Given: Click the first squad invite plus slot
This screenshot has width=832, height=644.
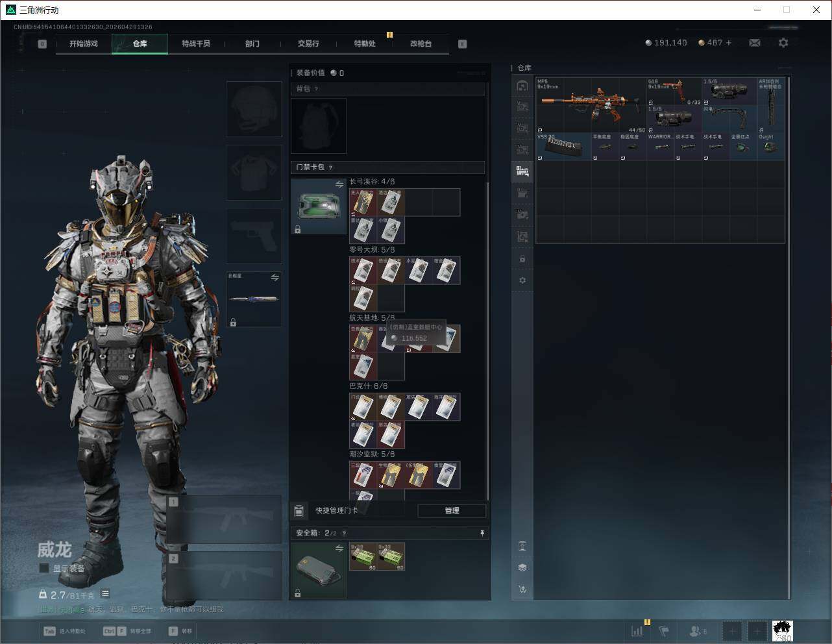Looking at the screenshot, I should click(x=732, y=630).
